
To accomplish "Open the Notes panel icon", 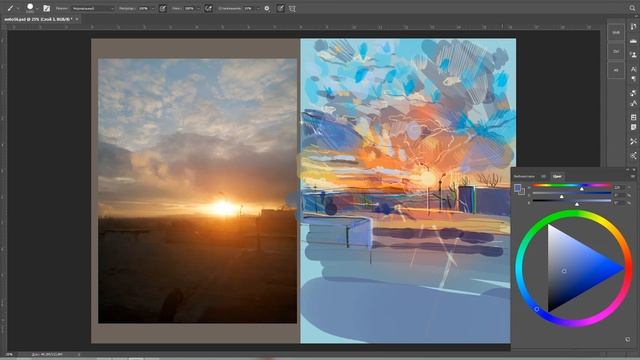I will [x=633, y=127].
